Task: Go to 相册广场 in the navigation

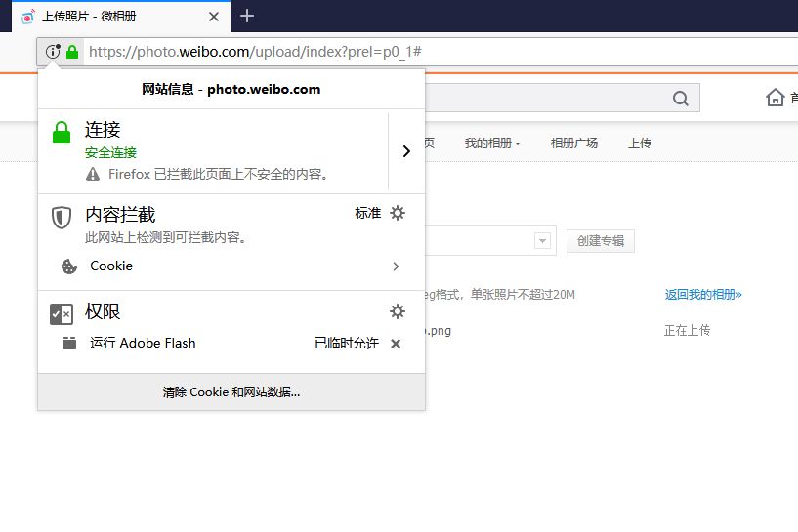Action: click(x=574, y=143)
